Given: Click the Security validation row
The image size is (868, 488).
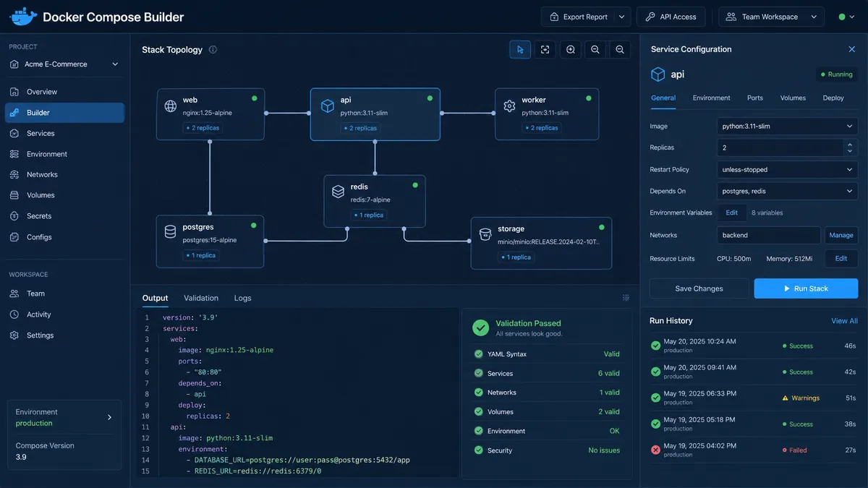Looking at the screenshot, I should 547,450.
